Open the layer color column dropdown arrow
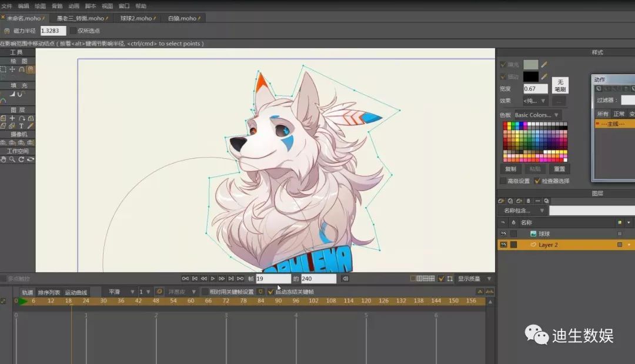Screen dimensions: 635x364 [x=629, y=222]
